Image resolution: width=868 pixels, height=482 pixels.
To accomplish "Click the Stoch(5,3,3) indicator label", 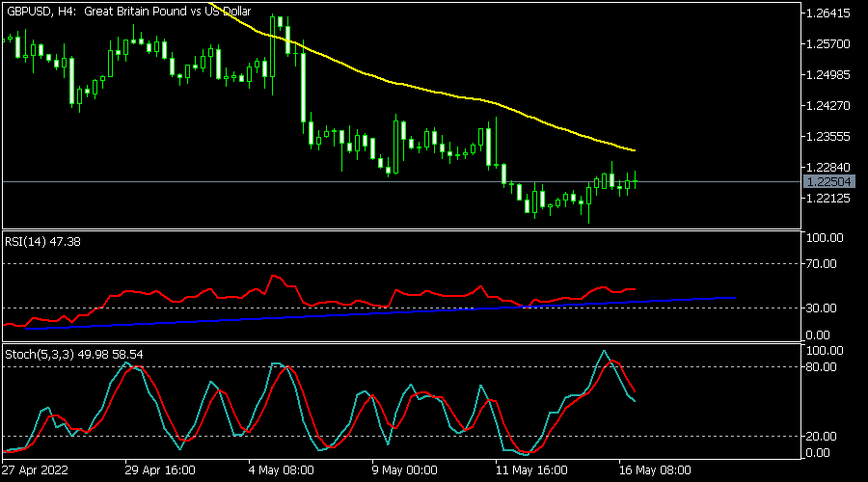I will (74, 354).
